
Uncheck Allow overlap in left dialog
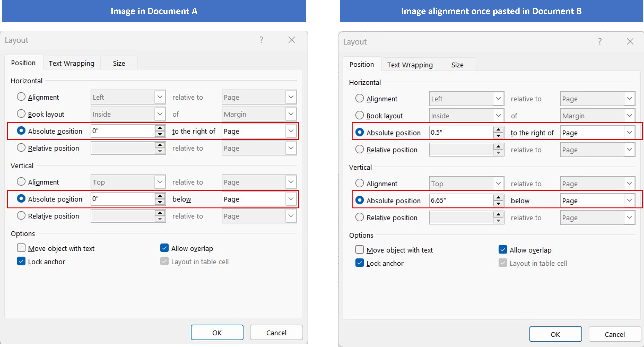164,248
